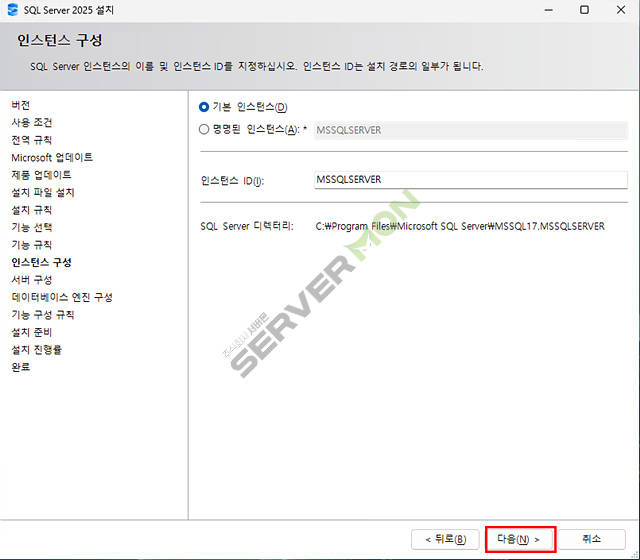This screenshot has width=640, height=560.
Task: Select 설치 진행률 step in sidebar
Action: 37,350
